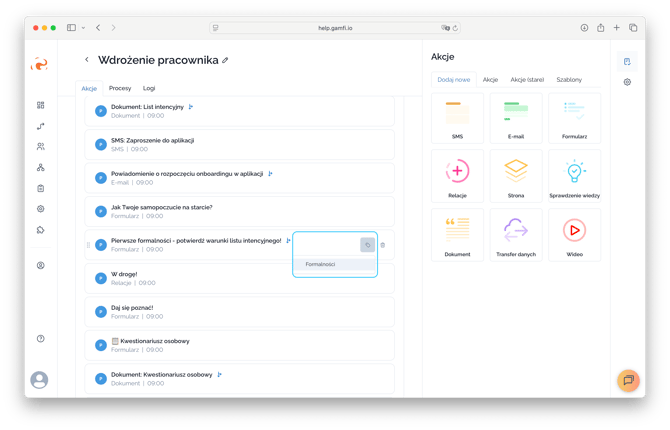The image size is (670, 430).
Task: Add a Strona action
Action: click(516, 176)
